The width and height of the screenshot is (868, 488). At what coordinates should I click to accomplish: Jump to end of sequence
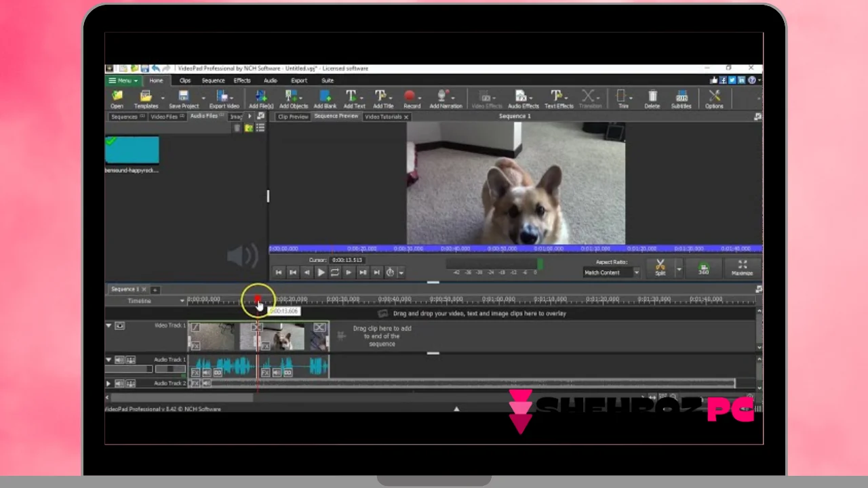tap(376, 272)
